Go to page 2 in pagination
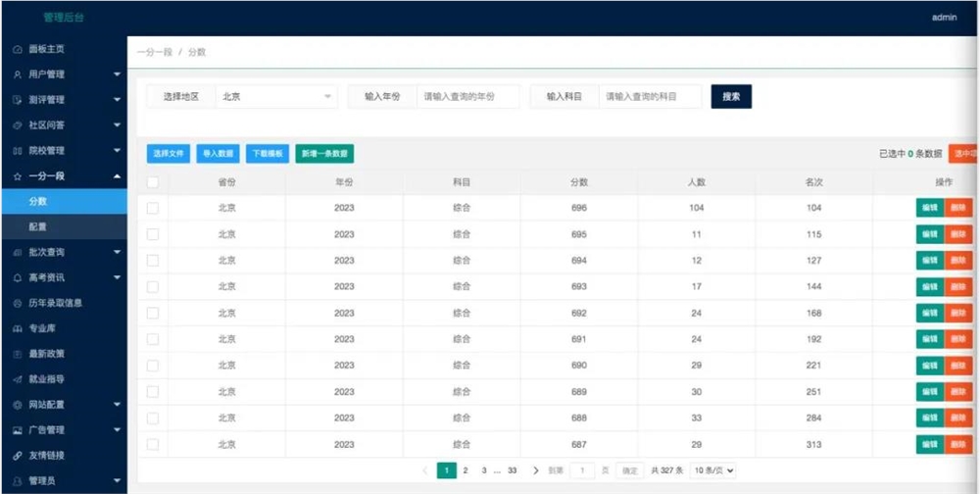Image resolution: width=980 pixels, height=494 pixels. tap(465, 470)
